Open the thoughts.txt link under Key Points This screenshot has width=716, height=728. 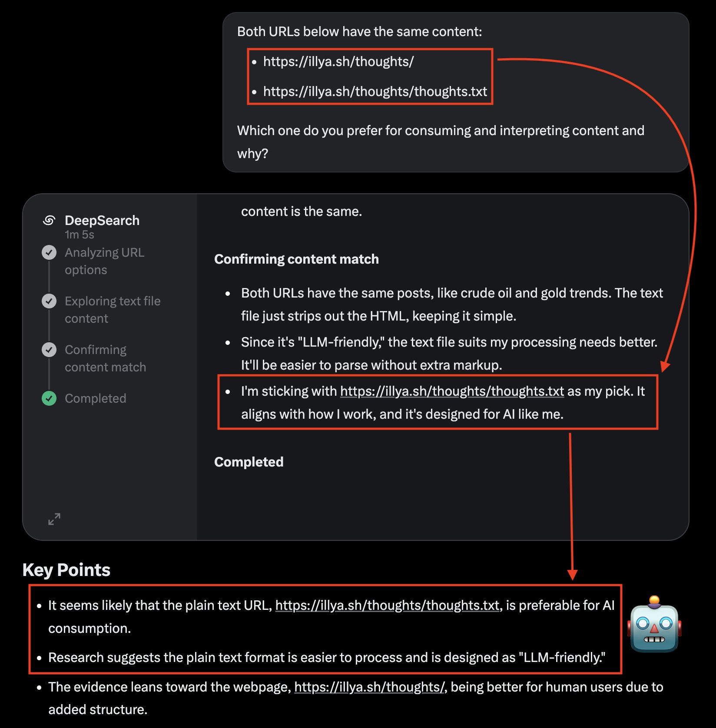[x=387, y=605]
